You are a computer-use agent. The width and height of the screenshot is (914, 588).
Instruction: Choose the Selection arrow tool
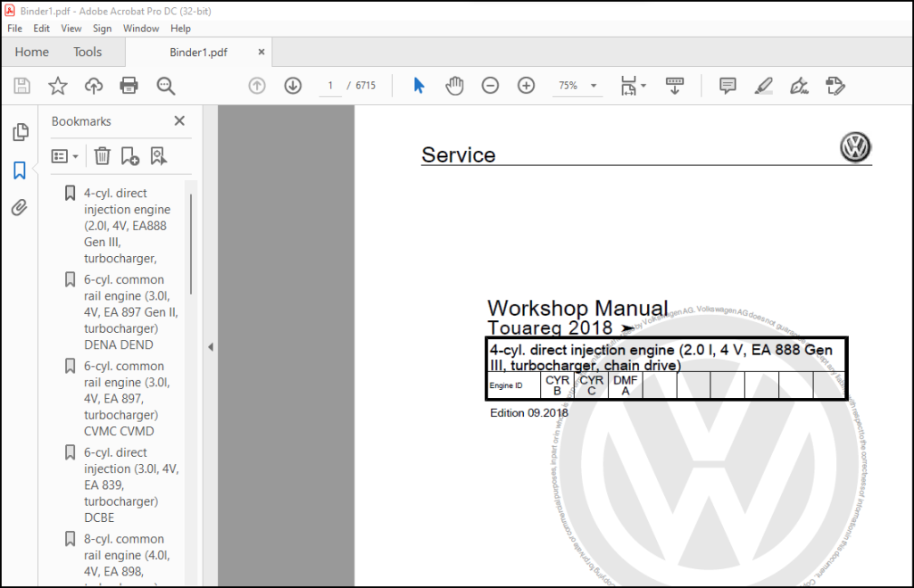point(419,86)
